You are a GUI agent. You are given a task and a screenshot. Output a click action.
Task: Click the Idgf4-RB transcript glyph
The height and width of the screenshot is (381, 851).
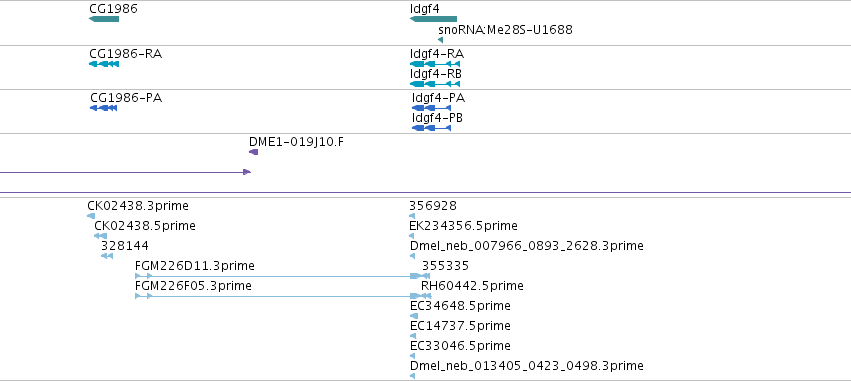pos(435,84)
